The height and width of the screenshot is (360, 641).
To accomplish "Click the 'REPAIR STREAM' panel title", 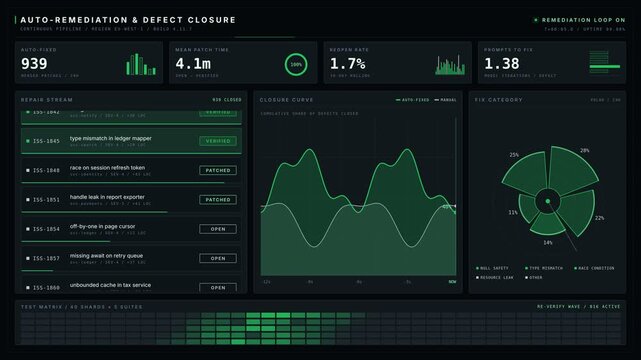I will (x=47, y=100).
